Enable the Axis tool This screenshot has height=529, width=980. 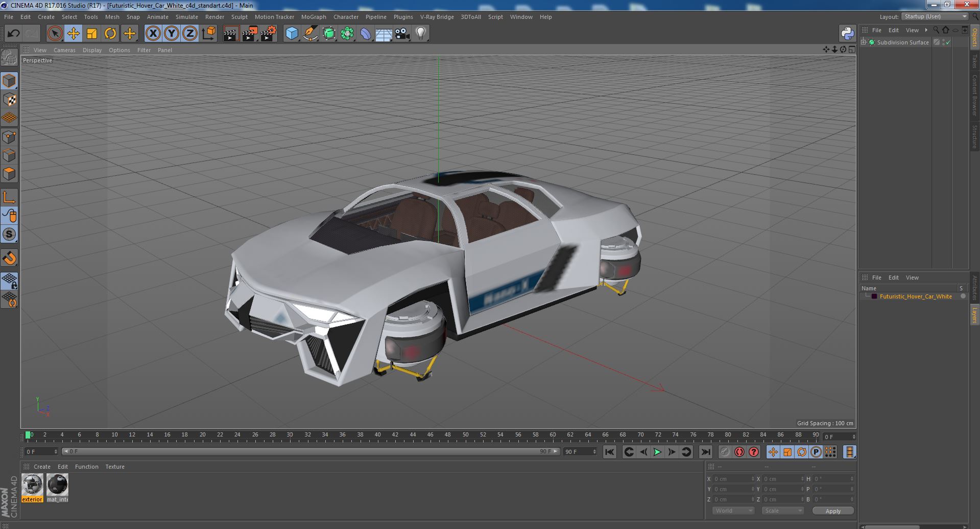9,197
